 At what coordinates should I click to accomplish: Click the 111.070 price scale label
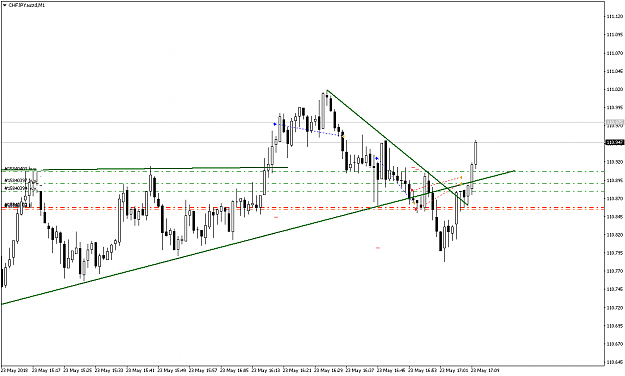coord(614,53)
